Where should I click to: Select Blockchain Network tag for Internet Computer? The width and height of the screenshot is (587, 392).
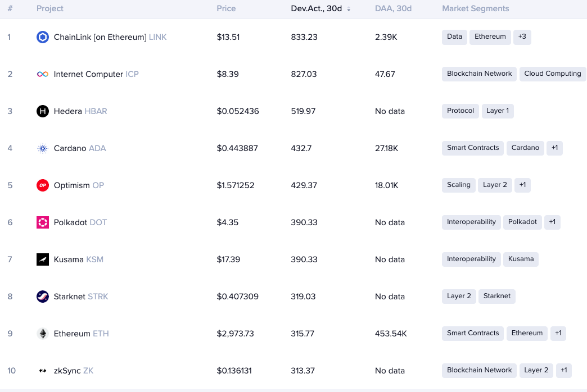point(479,74)
